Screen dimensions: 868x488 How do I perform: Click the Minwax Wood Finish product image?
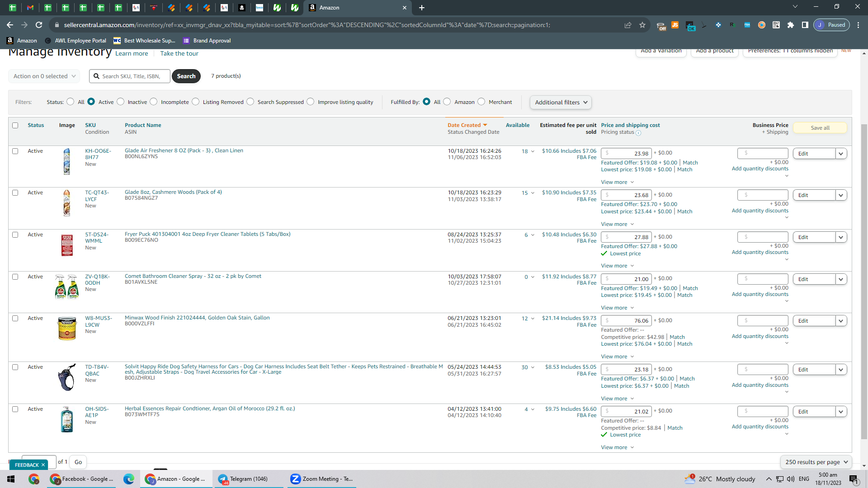(x=67, y=328)
